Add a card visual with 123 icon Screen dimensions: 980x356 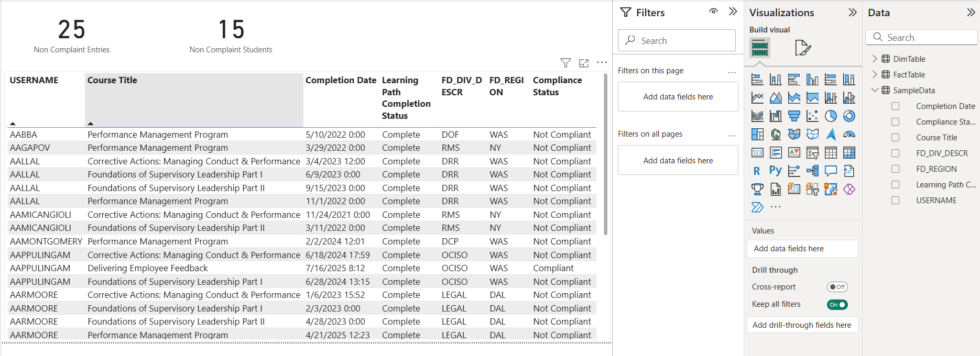pyautogui.click(x=757, y=153)
